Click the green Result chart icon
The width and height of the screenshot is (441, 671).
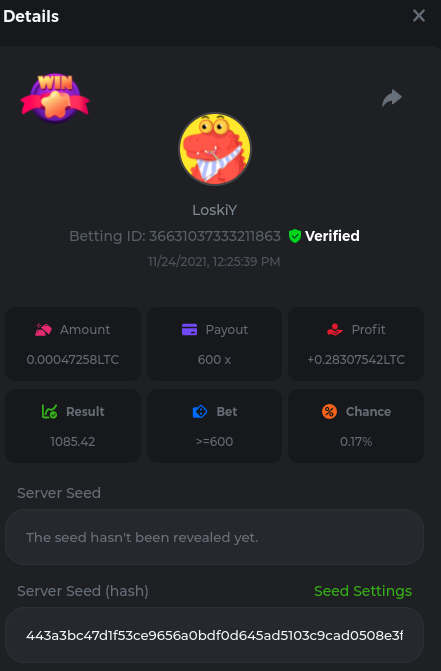coord(50,412)
